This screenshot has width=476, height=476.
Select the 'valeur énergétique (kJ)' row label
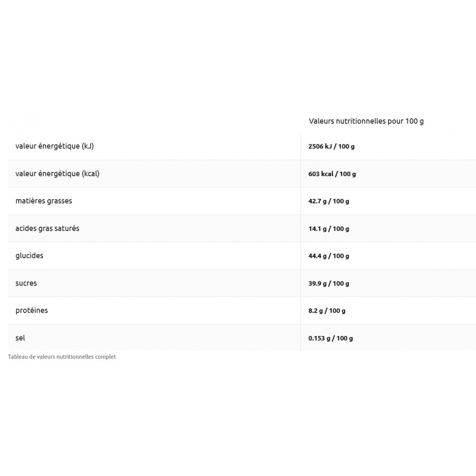[x=54, y=146]
